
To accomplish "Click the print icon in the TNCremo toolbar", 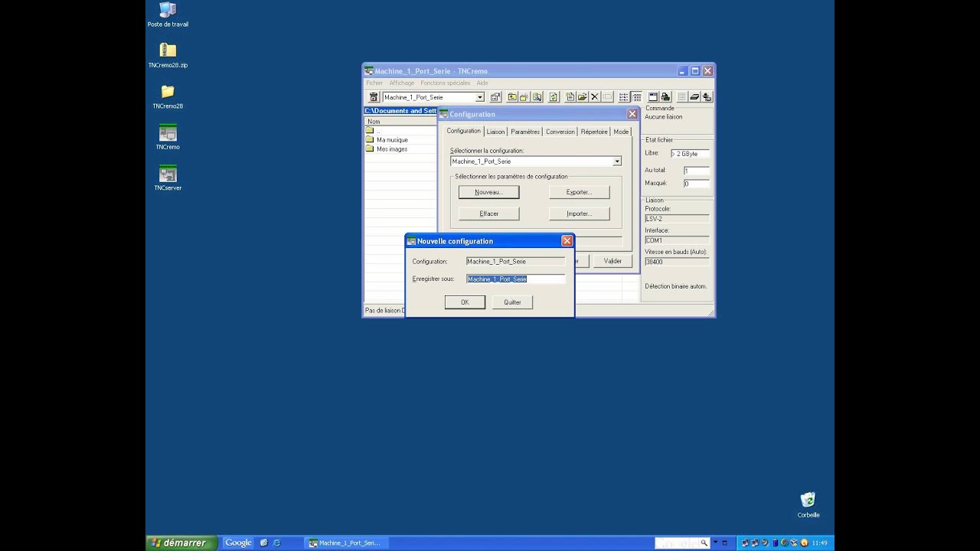I will 665,97.
